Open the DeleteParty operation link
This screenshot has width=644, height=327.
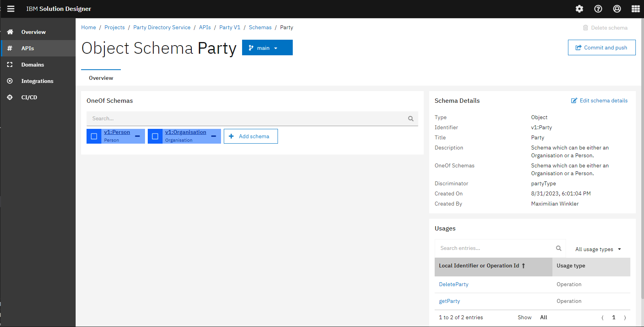tap(453, 284)
